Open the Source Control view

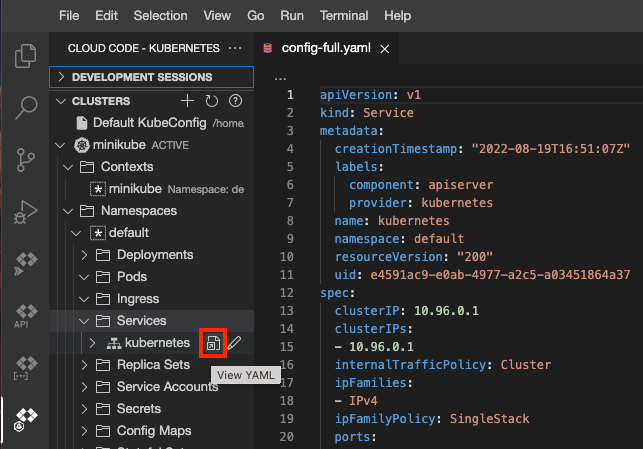(x=25, y=160)
